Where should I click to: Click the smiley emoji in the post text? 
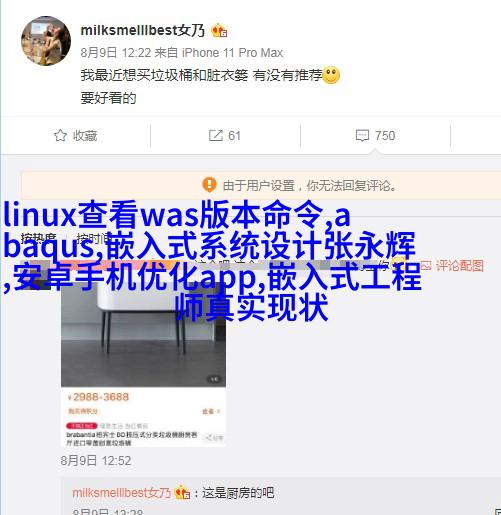[331, 75]
